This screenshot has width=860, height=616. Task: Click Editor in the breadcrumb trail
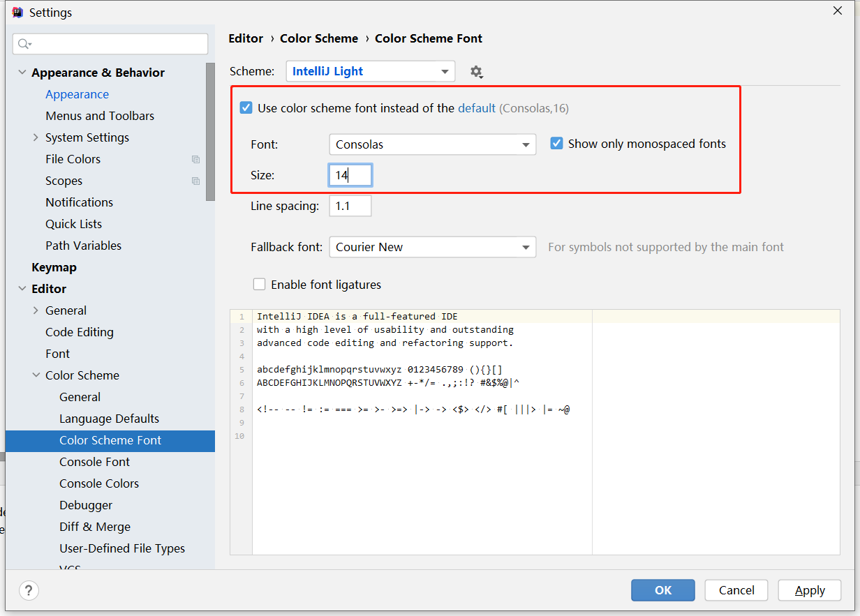[x=246, y=38]
